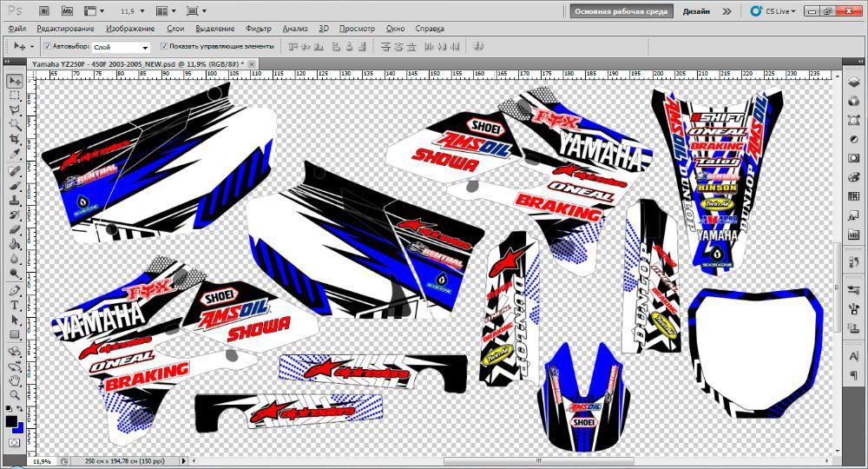Screen dimensions: 868x469
Task: Open the Фильтр menu
Action: pyautogui.click(x=259, y=29)
